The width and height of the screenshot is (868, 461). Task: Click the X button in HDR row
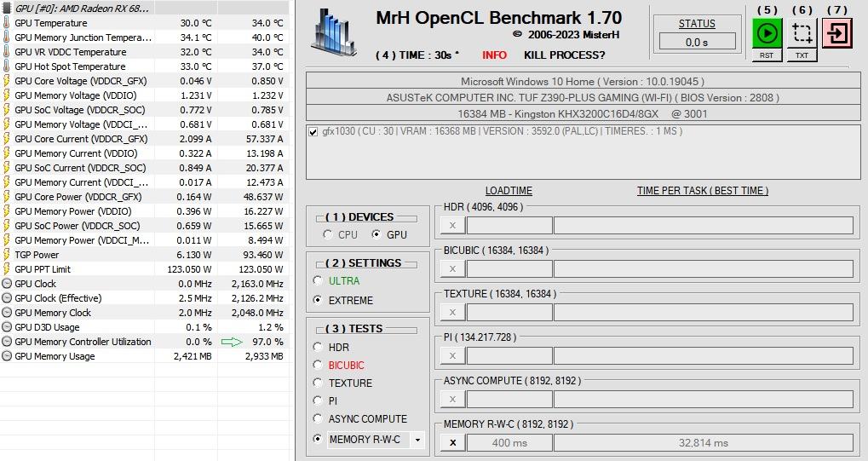[x=452, y=226]
